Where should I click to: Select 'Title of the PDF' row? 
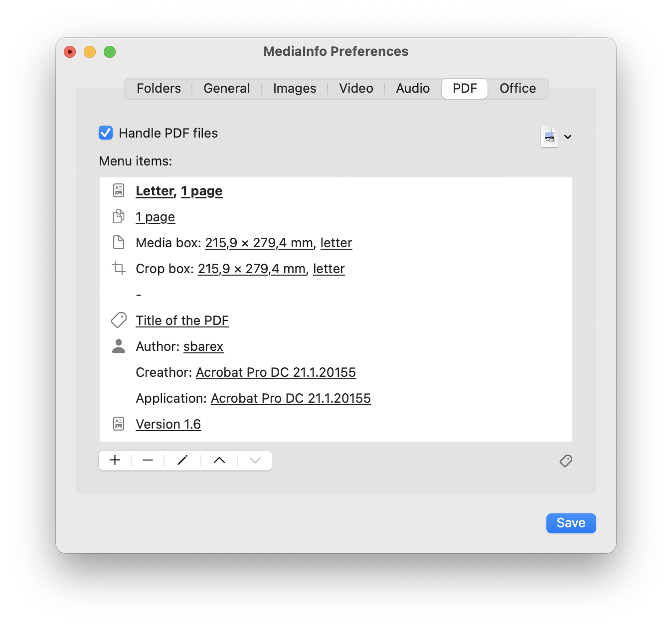[x=336, y=320]
